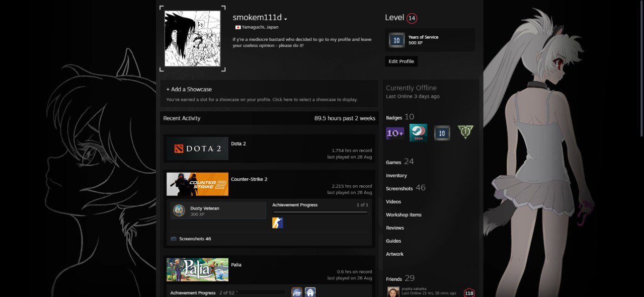Click the camera icon beside Screenshots 46
Screen dimensions: 644x297
174,239
